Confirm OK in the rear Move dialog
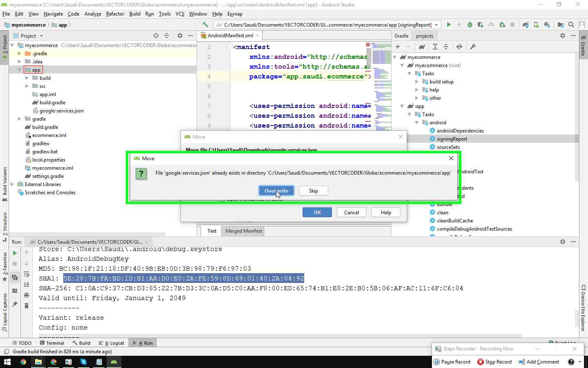This screenshot has width=588, height=368. [x=317, y=213]
